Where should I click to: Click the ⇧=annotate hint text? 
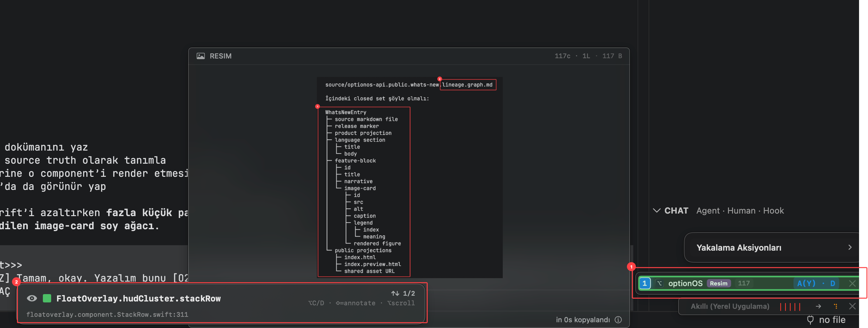(355, 303)
